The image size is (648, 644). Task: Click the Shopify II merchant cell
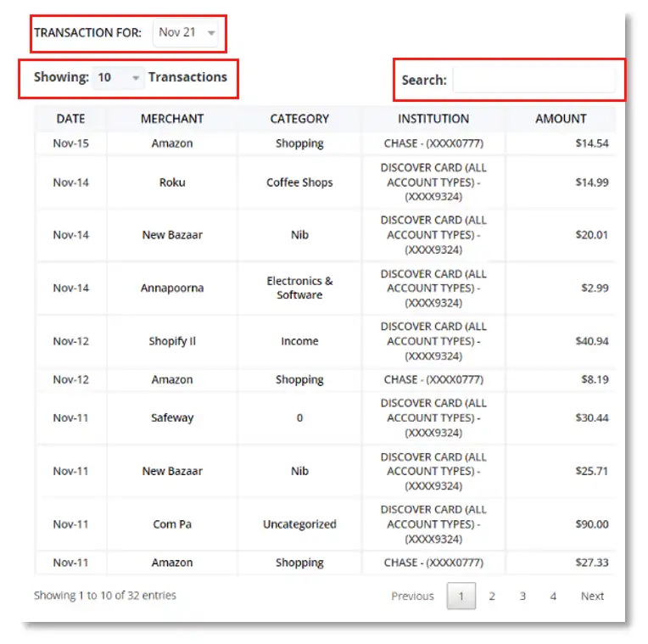click(172, 341)
